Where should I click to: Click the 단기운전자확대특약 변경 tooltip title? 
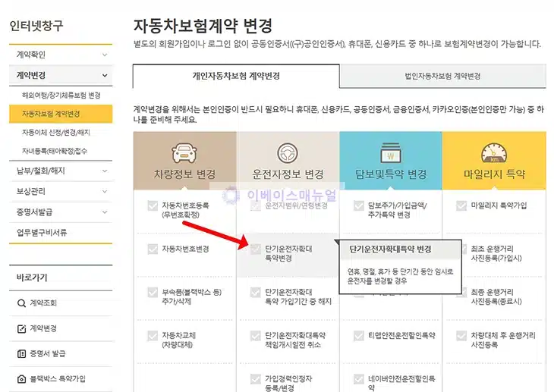click(x=390, y=249)
